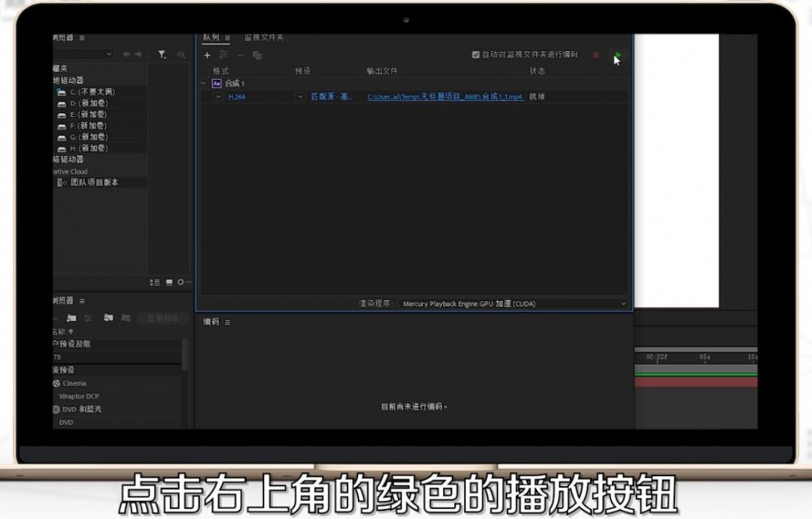
Task: Select the 队列 tab
Action: pos(212,36)
